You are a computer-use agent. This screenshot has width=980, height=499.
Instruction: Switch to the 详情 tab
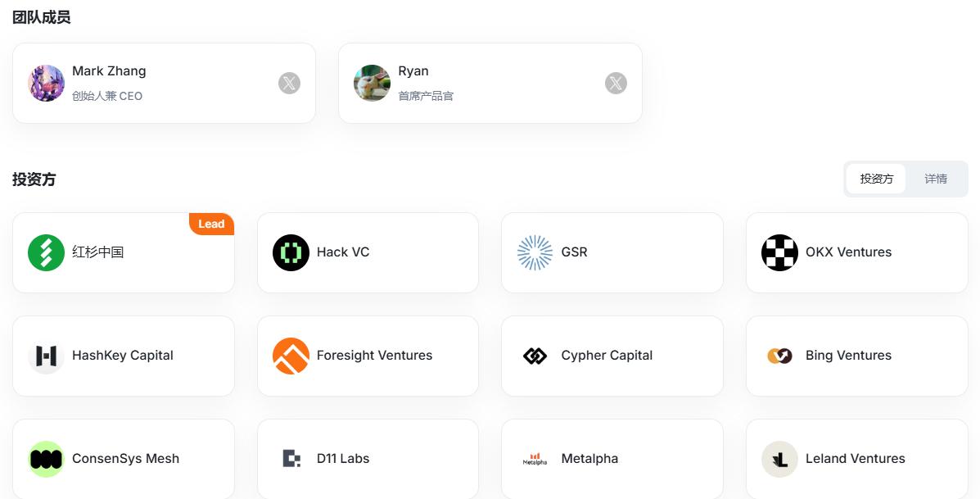[936, 179]
